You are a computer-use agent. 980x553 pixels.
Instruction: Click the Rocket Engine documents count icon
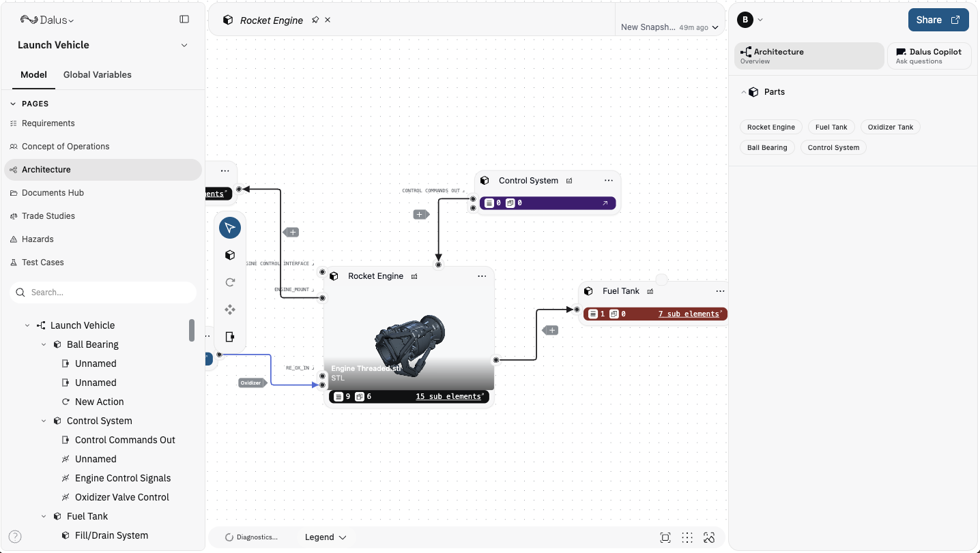tap(360, 397)
